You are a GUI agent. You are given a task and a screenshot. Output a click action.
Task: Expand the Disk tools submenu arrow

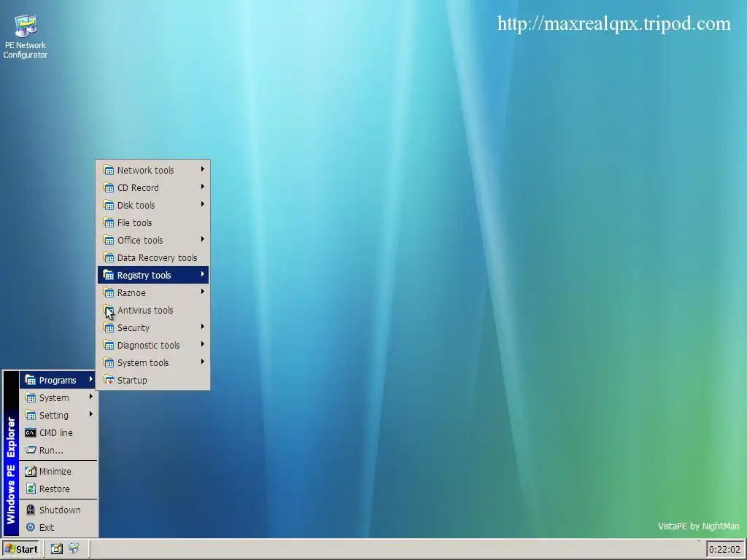(x=203, y=204)
